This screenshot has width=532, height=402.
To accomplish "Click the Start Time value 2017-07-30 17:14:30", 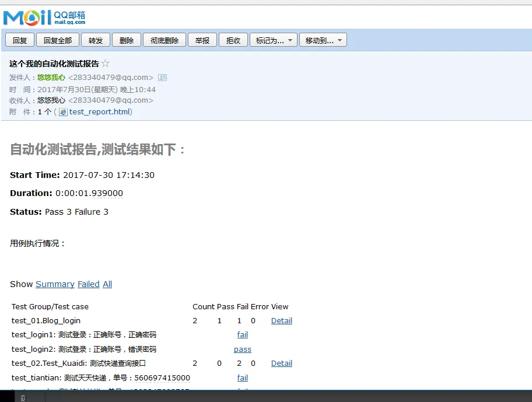I will [109, 175].
